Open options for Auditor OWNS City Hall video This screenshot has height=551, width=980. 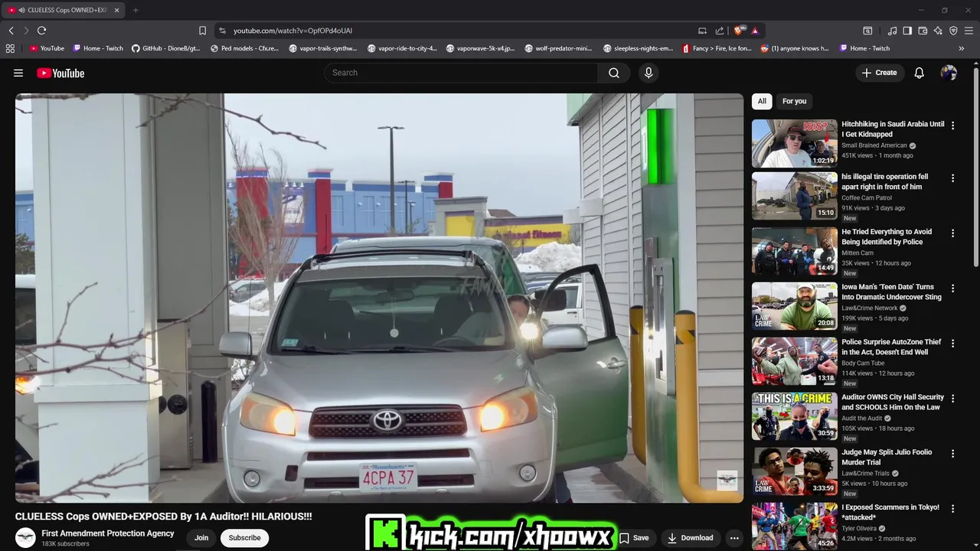coord(952,398)
